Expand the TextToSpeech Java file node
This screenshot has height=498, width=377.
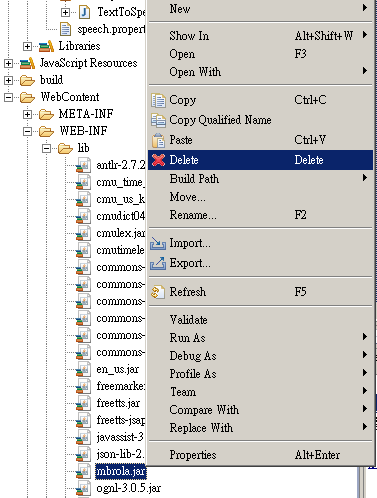click(x=65, y=12)
